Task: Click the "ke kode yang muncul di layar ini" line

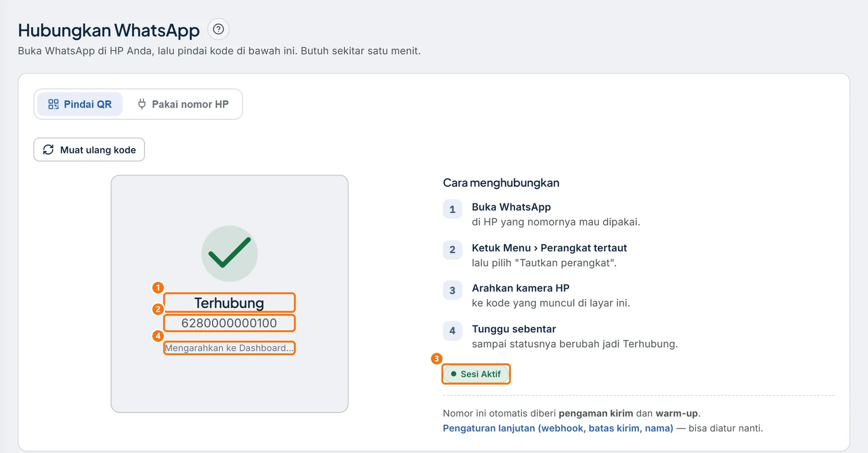Action: pyautogui.click(x=551, y=303)
